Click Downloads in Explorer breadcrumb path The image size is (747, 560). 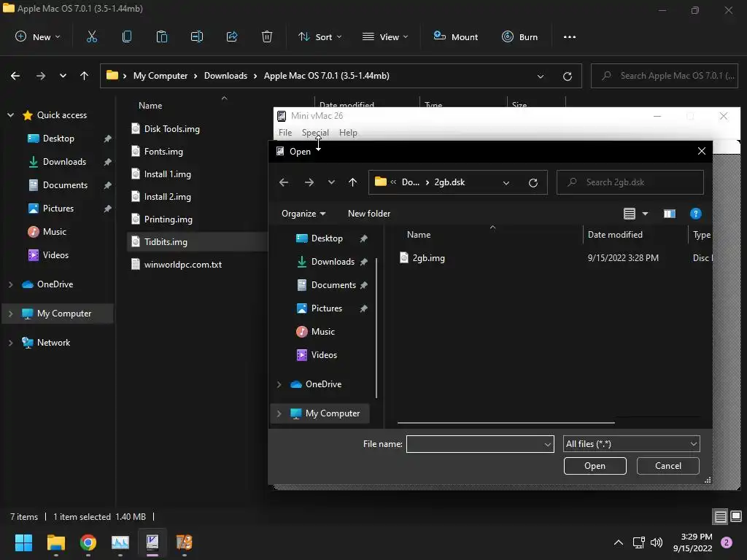coord(225,76)
